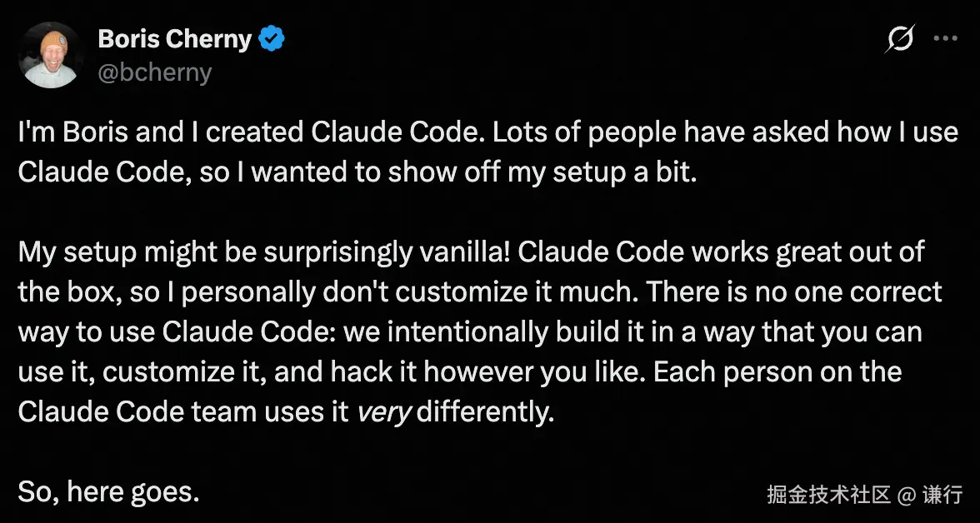Click the Boris Cherny display name

tap(174, 38)
